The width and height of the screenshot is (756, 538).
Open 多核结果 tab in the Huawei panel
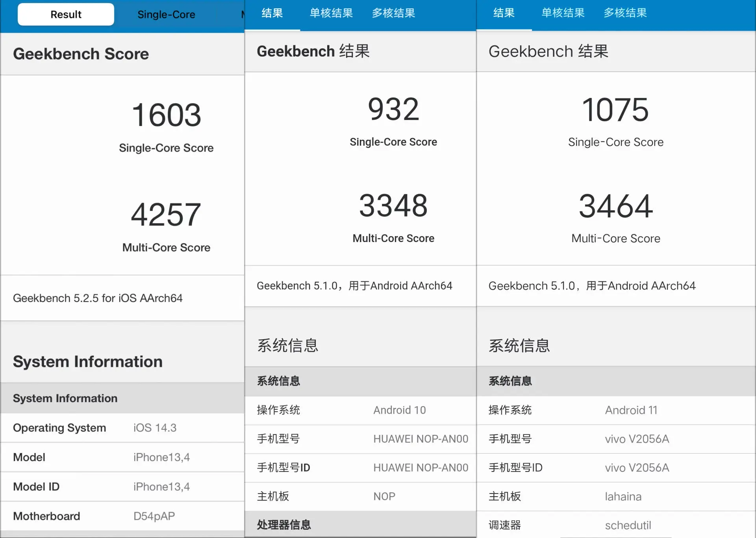click(393, 13)
